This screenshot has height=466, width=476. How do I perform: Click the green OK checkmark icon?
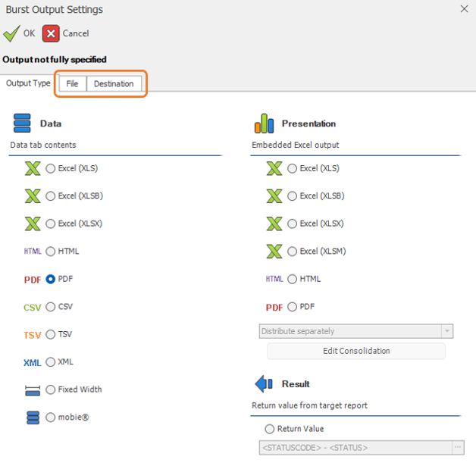tap(11, 33)
